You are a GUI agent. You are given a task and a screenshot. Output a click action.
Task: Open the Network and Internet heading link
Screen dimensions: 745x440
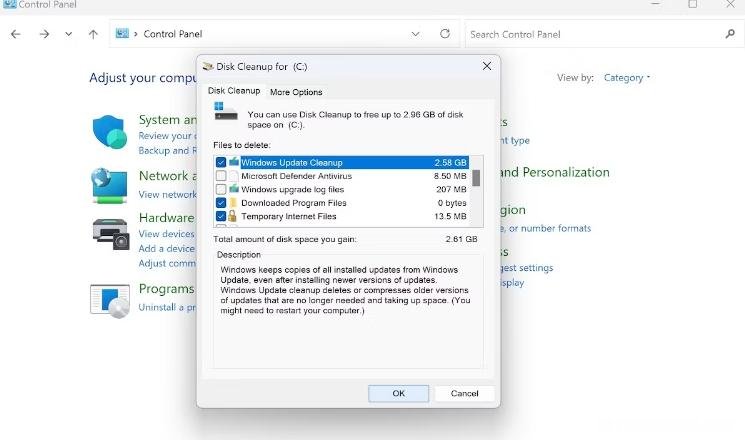click(167, 176)
